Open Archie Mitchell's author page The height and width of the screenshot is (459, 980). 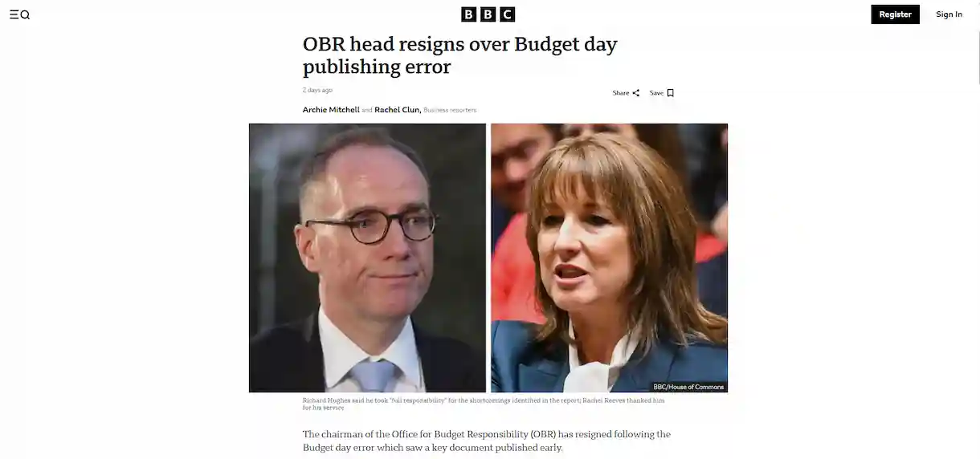click(331, 110)
